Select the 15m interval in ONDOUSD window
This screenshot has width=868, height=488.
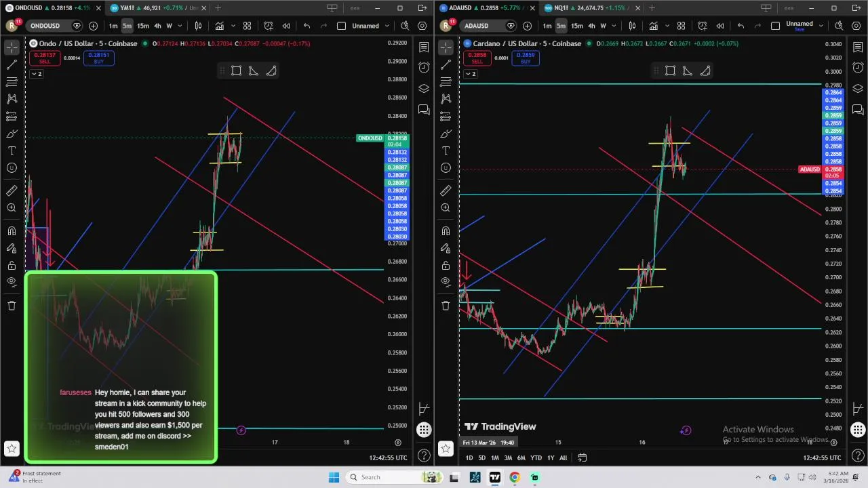tap(143, 26)
